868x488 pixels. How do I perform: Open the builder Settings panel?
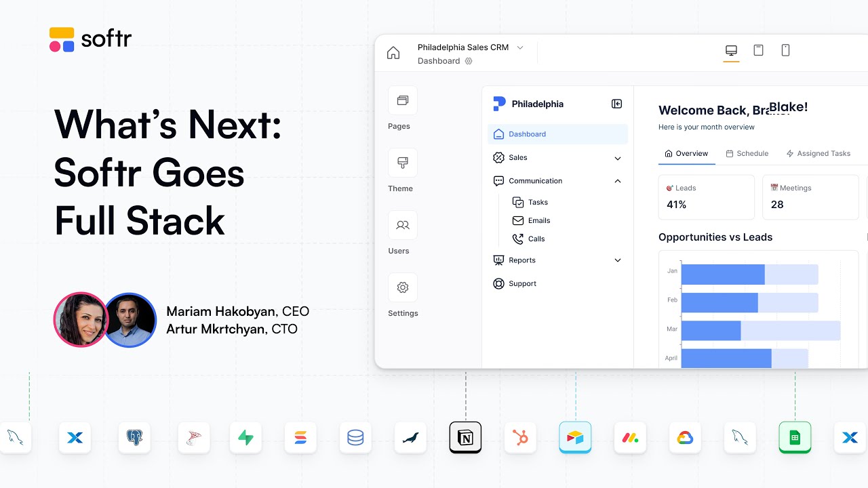click(x=403, y=287)
